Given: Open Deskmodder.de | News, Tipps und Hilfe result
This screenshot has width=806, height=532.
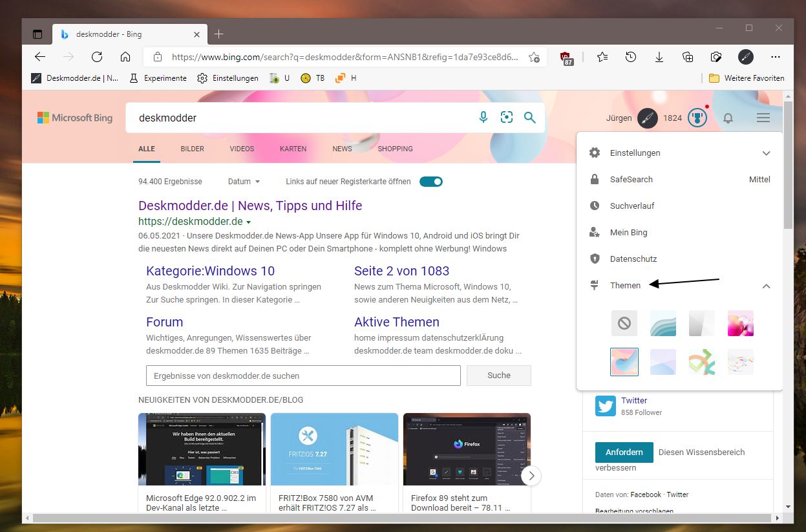Looking at the screenshot, I should click(x=250, y=206).
